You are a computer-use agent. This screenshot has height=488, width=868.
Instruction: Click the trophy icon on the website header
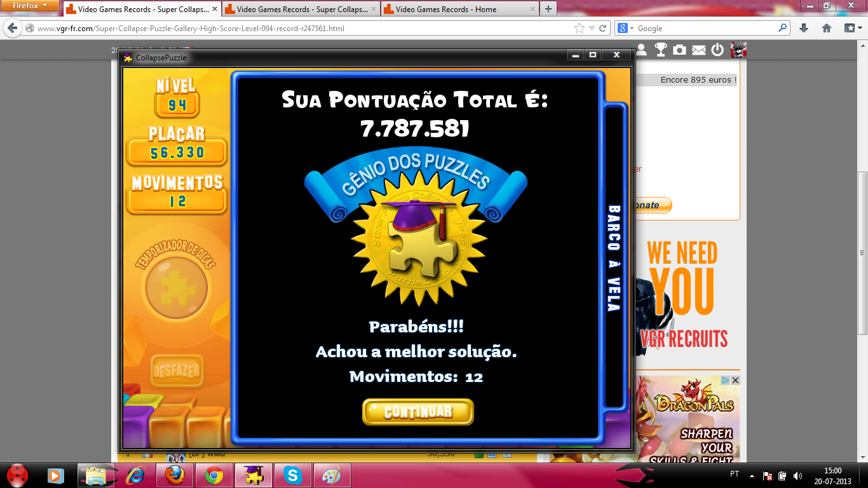click(x=661, y=50)
